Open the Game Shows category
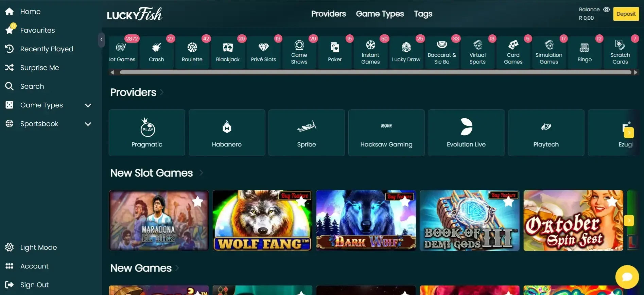This screenshot has width=644, height=295. (x=299, y=52)
